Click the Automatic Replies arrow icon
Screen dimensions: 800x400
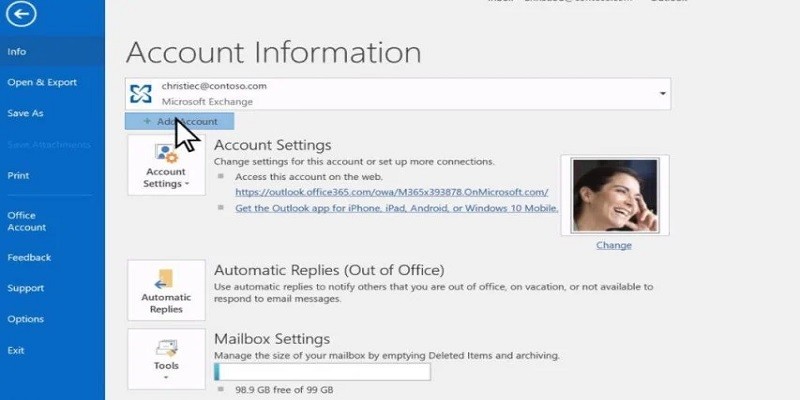(x=166, y=279)
